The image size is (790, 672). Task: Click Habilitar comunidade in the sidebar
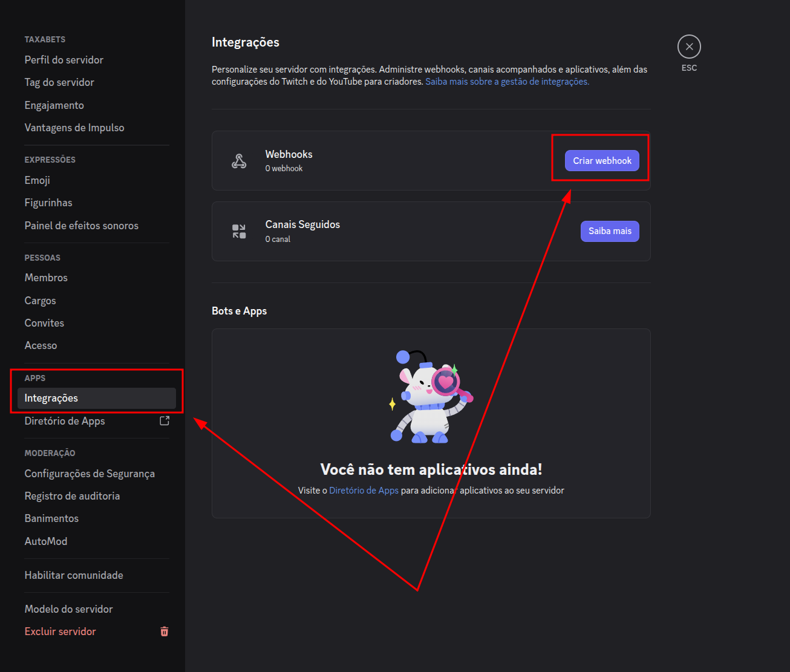(74, 575)
